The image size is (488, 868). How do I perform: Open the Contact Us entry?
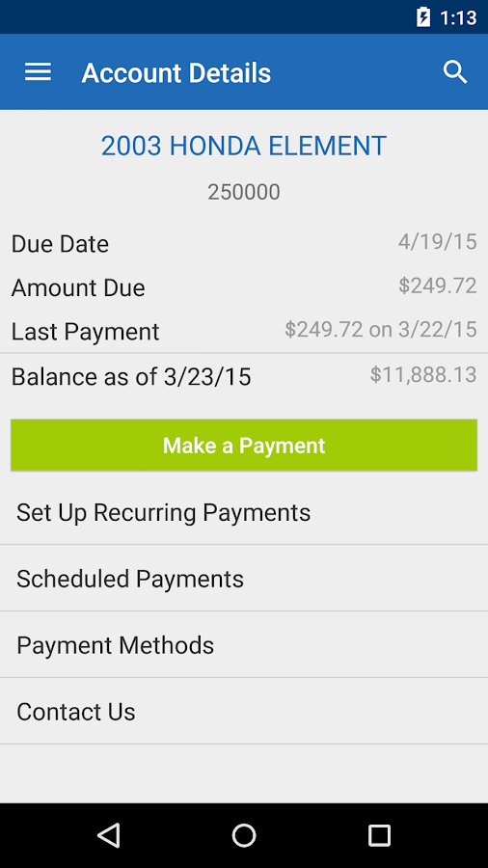(x=244, y=712)
